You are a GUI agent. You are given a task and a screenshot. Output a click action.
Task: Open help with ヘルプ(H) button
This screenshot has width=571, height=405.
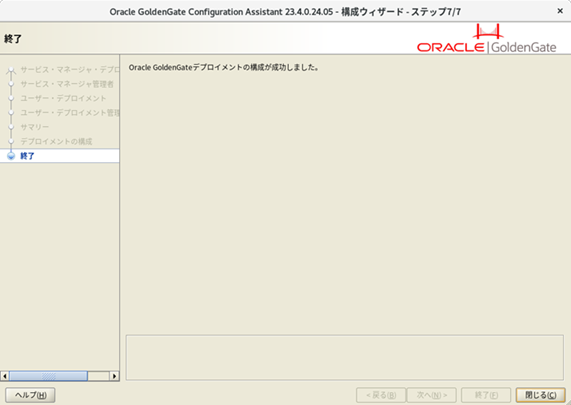30,395
